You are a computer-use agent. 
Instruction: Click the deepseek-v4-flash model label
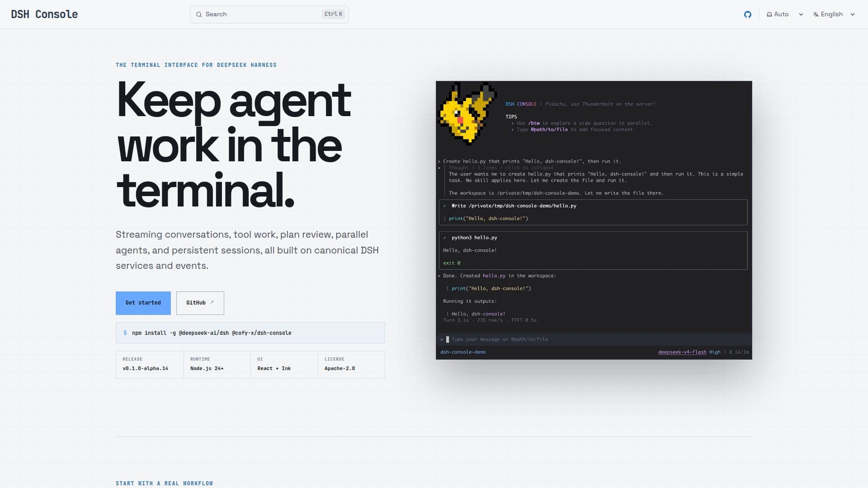click(682, 352)
